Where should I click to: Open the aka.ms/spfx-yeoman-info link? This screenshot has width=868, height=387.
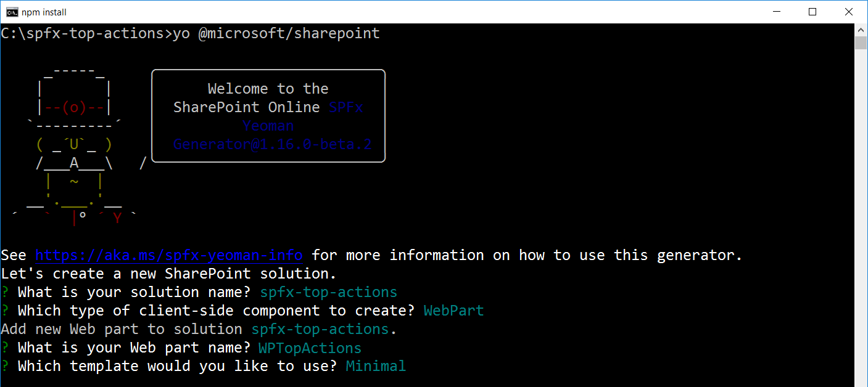click(168, 255)
